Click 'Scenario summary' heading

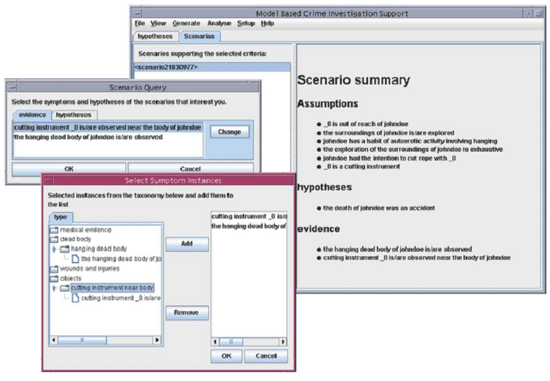pos(354,80)
